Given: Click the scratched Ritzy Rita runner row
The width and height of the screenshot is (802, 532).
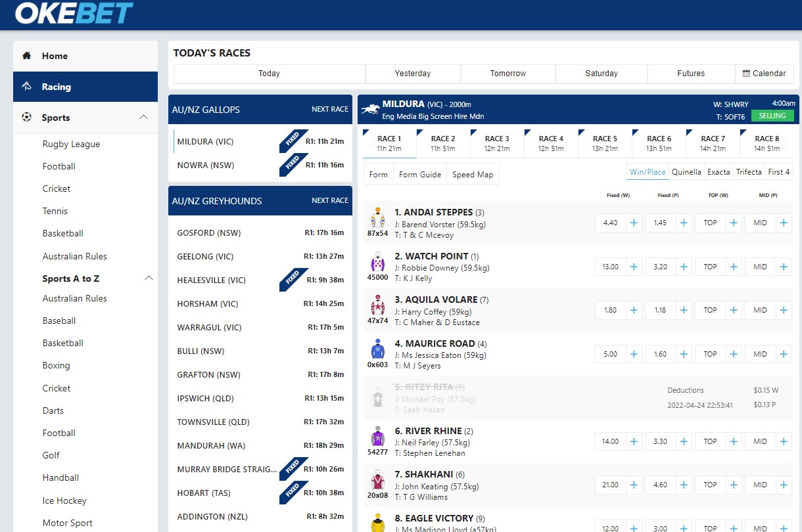Looking at the screenshot, I should pos(578,398).
